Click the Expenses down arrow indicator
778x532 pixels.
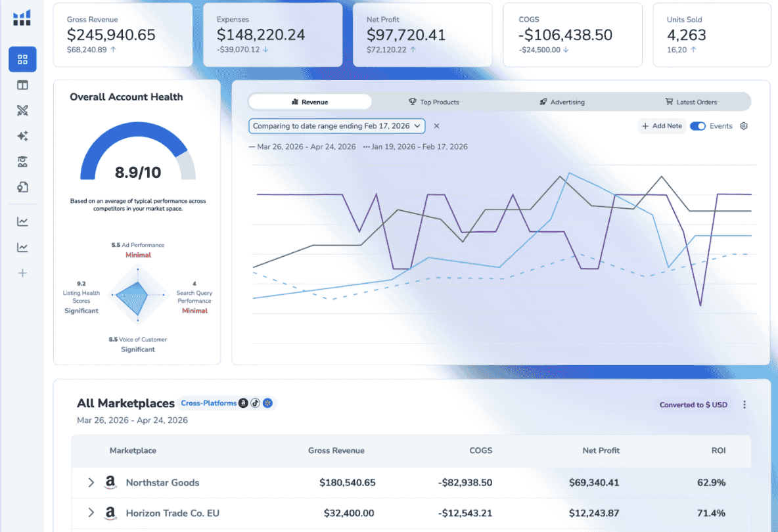(265, 49)
